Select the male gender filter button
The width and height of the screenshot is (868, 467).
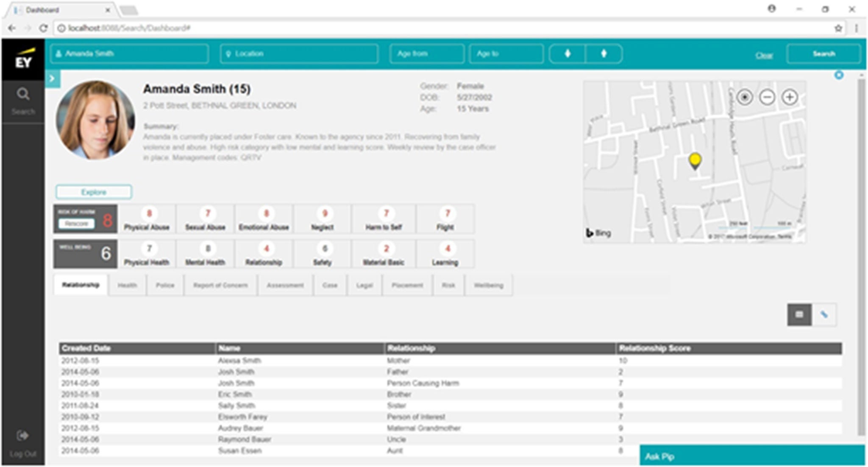click(568, 54)
